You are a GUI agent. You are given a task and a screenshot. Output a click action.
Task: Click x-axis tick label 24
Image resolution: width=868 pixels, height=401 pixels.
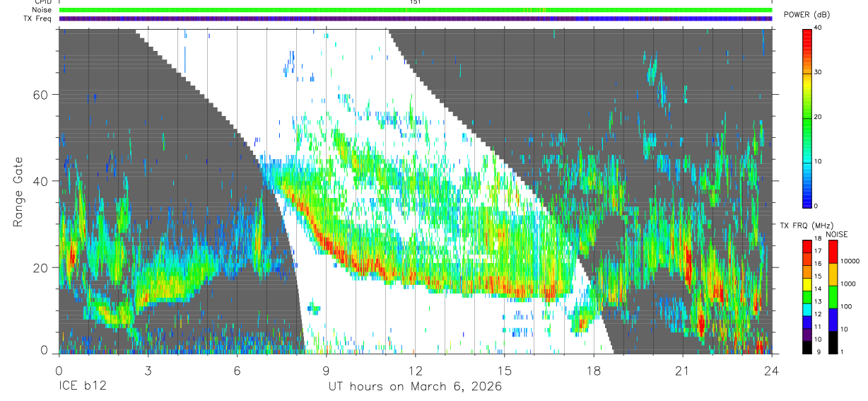tap(771, 370)
